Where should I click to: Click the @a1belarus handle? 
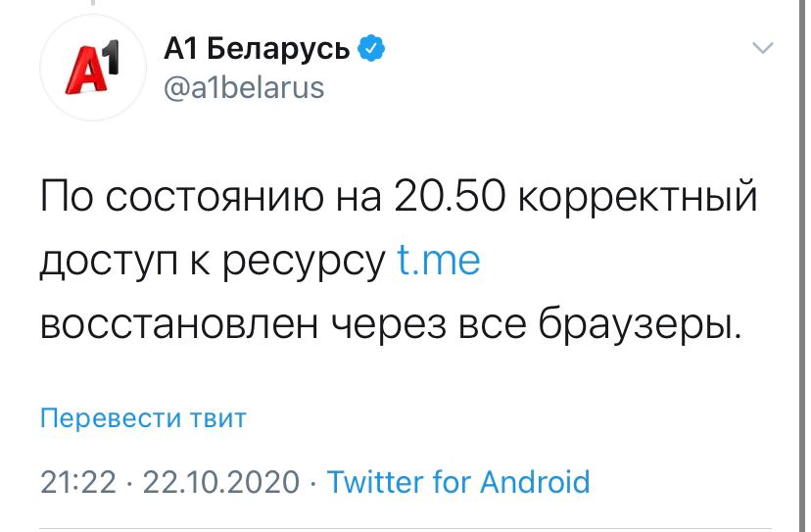(239, 88)
